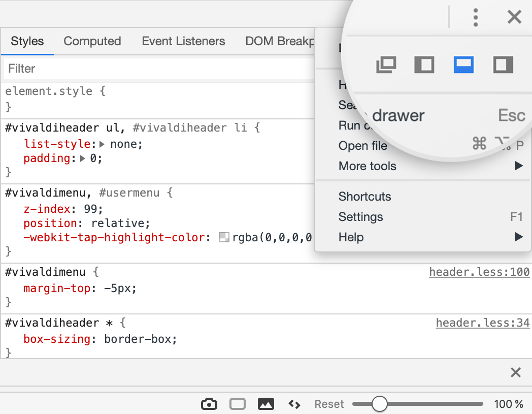Click the 100 % zoom value
This screenshot has height=414, width=532.
click(508, 404)
